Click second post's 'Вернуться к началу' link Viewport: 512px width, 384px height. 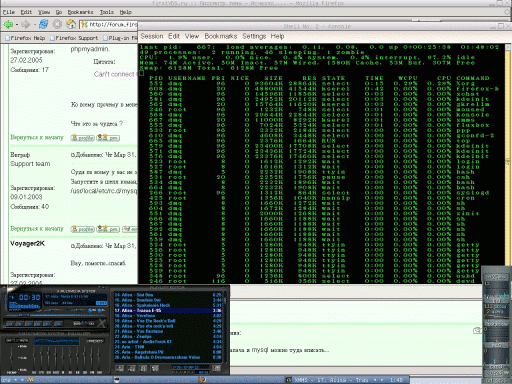[37, 228]
